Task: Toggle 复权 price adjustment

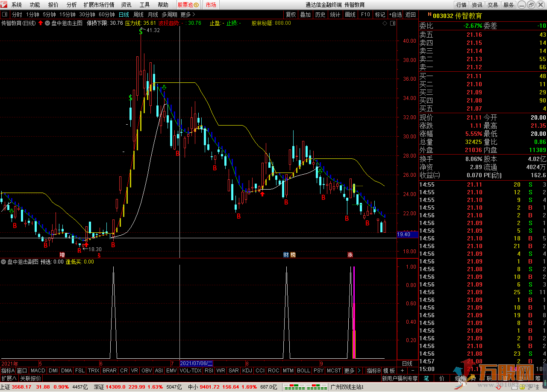Action: point(291,14)
